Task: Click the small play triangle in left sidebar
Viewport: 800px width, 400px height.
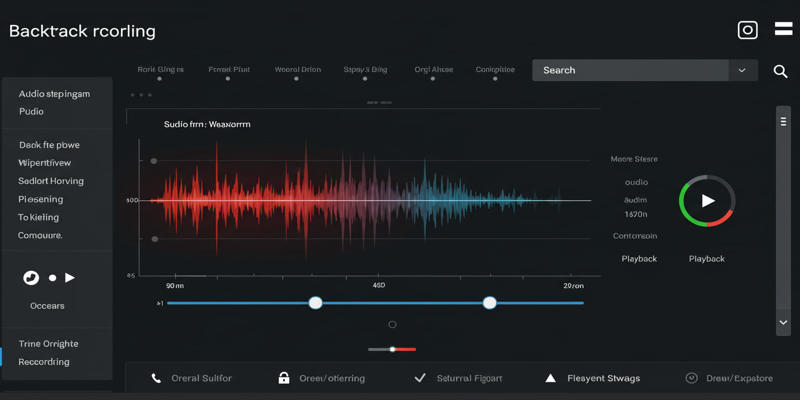Action: [x=70, y=278]
